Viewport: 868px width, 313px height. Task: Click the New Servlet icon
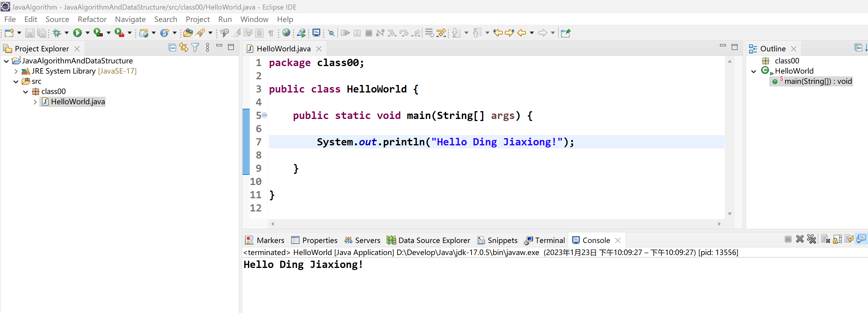pyautogui.click(x=164, y=33)
